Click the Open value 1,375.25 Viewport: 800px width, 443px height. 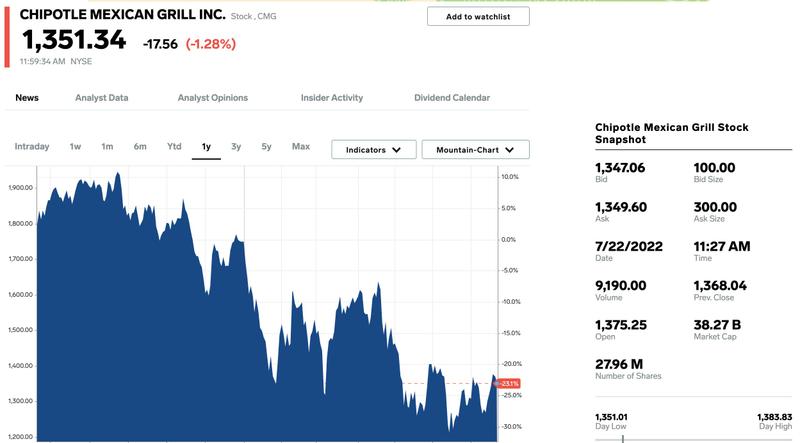click(621, 325)
